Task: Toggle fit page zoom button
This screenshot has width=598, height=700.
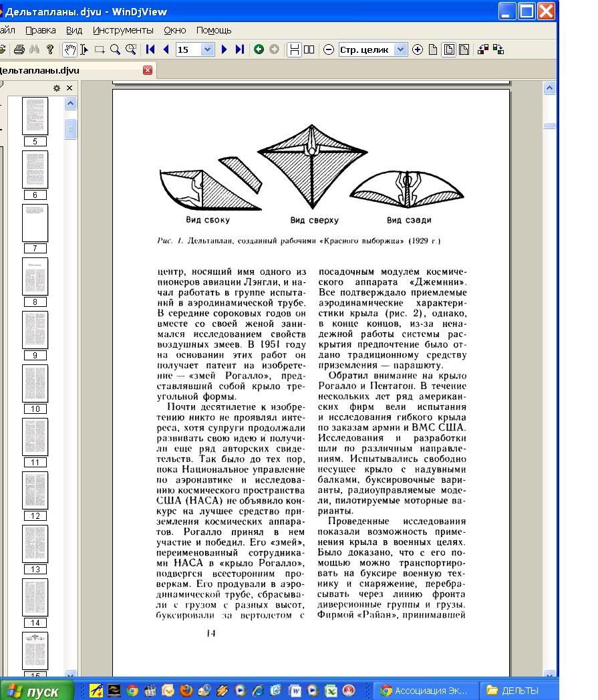Action: (449, 49)
